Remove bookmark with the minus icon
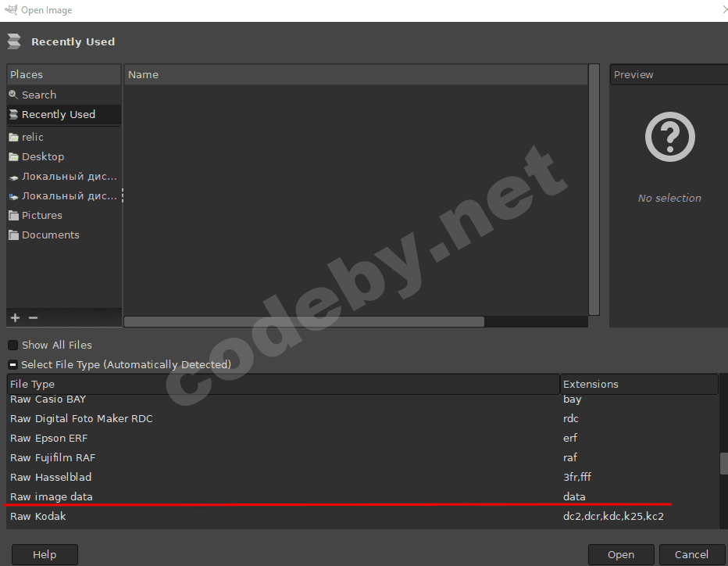Viewport: 728px width, 566px height. pyautogui.click(x=33, y=318)
